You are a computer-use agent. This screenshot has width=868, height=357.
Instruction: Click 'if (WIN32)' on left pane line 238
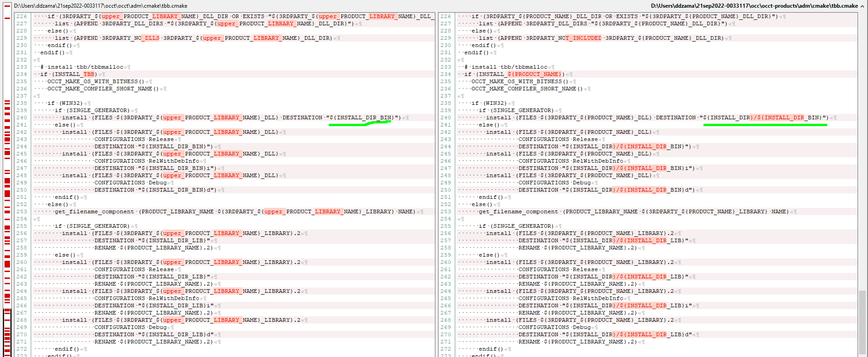pos(65,103)
